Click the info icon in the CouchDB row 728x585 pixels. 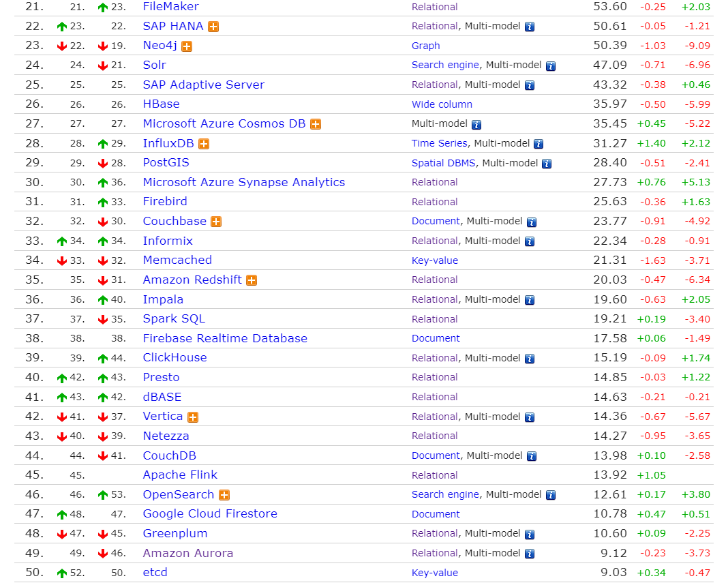coord(532,456)
